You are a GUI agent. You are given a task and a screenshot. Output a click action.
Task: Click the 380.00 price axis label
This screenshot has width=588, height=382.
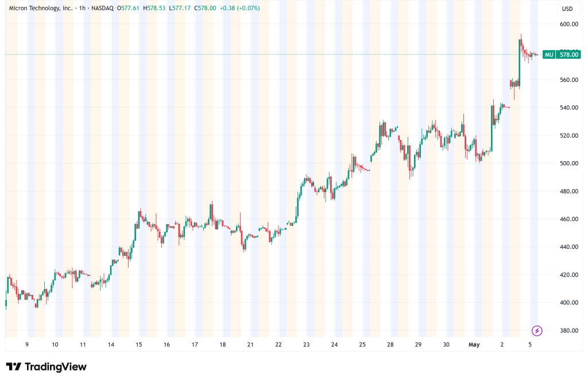(x=569, y=330)
